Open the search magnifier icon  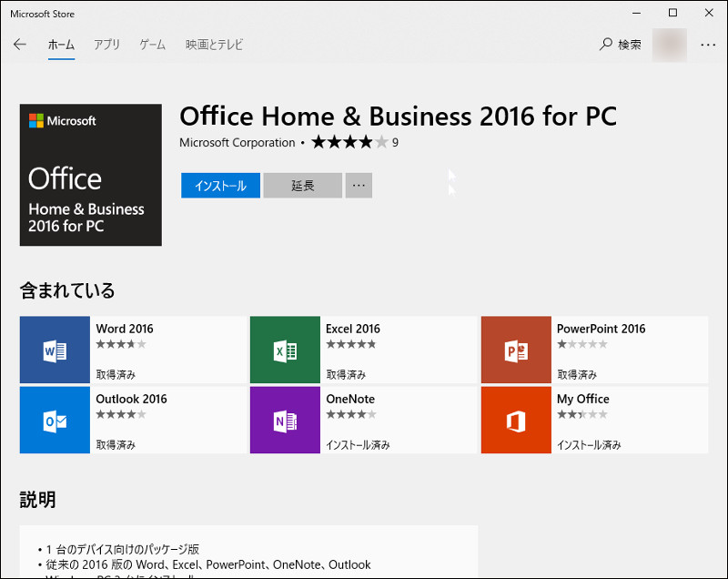[605, 44]
